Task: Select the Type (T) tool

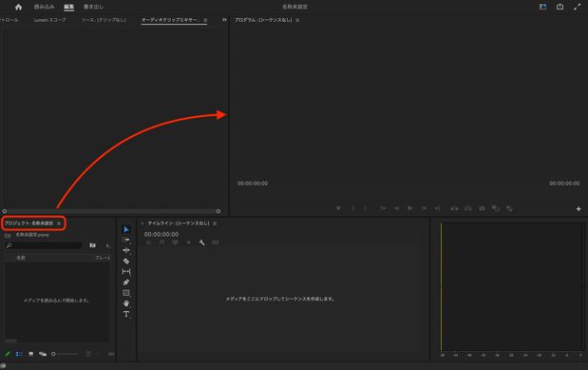Action: [x=126, y=314]
